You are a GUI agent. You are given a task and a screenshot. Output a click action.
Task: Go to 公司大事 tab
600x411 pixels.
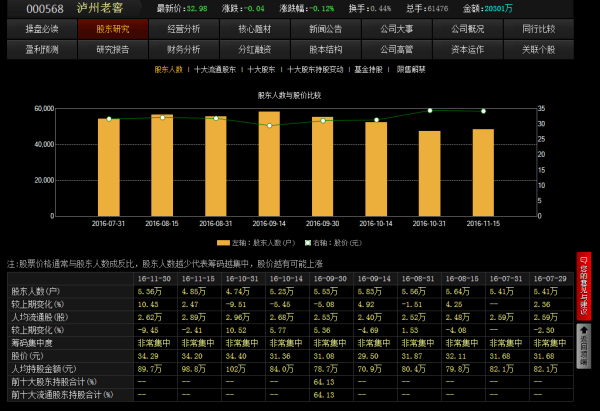click(x=397, y=29)
